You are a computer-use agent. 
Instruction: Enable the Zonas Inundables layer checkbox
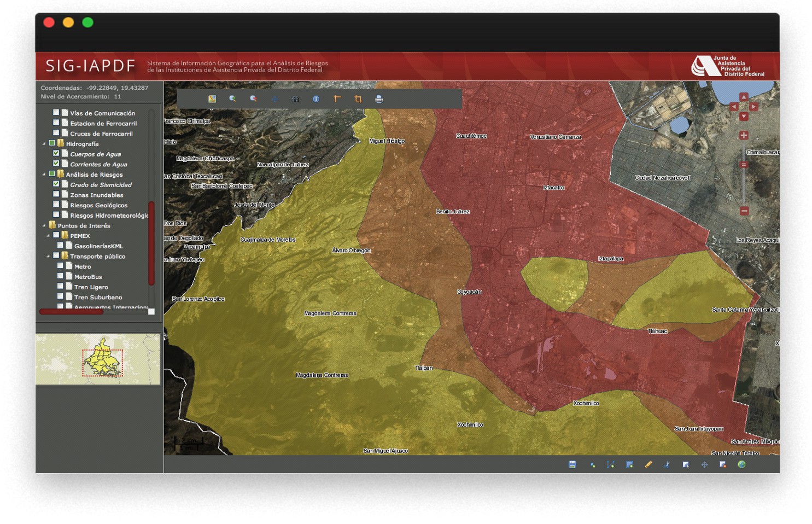56,195
